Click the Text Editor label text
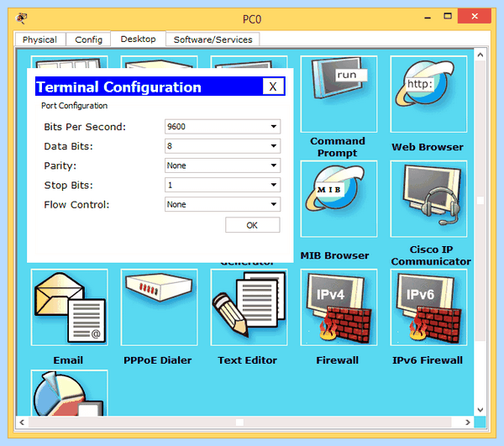This screenshot has height=446, width=504. point(248,360)
